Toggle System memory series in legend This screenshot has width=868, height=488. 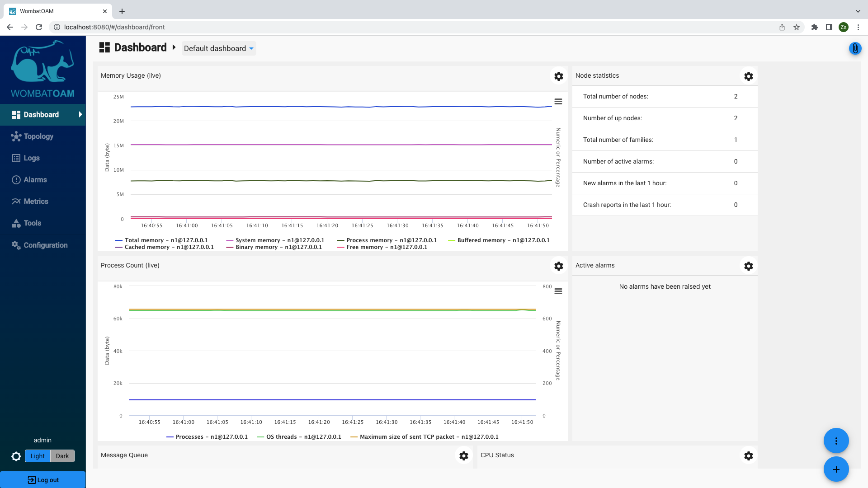275,240
